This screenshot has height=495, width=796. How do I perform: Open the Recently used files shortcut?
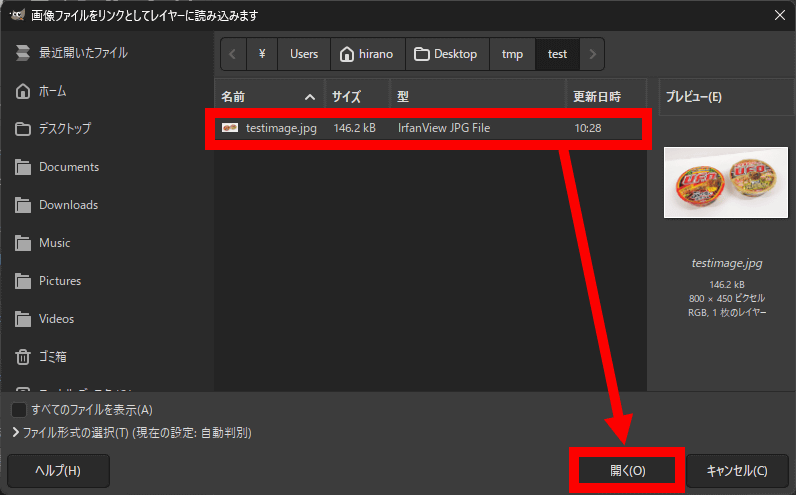point(71,53)
